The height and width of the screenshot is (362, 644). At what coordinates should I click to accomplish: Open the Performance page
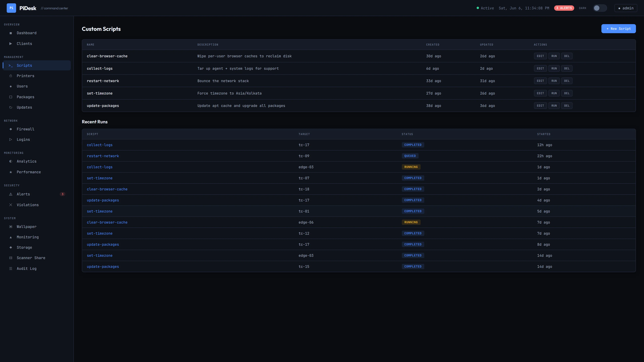pos(37,172)
